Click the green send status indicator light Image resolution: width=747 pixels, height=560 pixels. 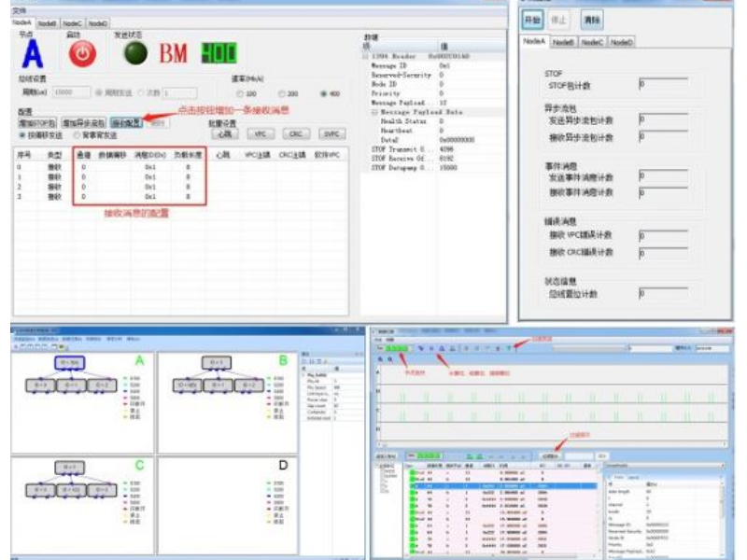[136, 53]
